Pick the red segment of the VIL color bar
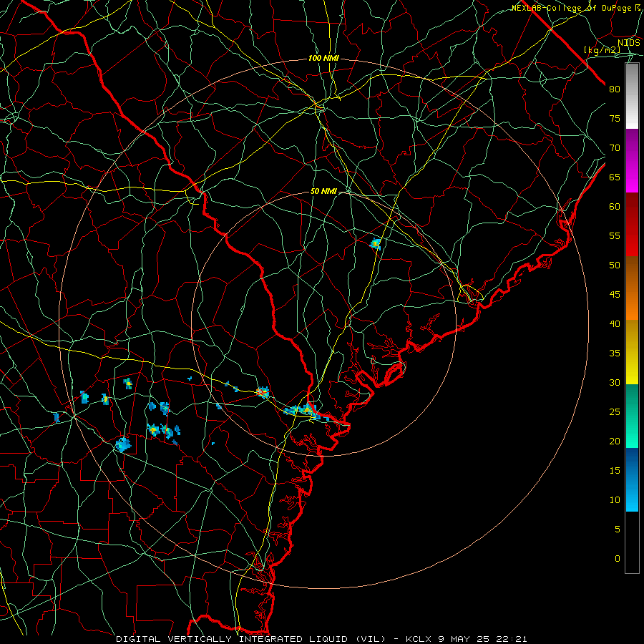Screen dimensions: 644x644 632,225
